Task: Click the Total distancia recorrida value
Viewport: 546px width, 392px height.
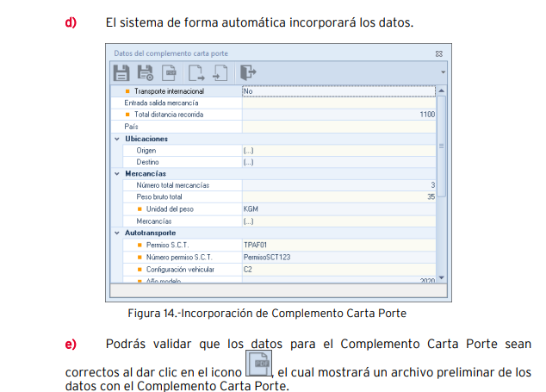Action: coord(338,115)
